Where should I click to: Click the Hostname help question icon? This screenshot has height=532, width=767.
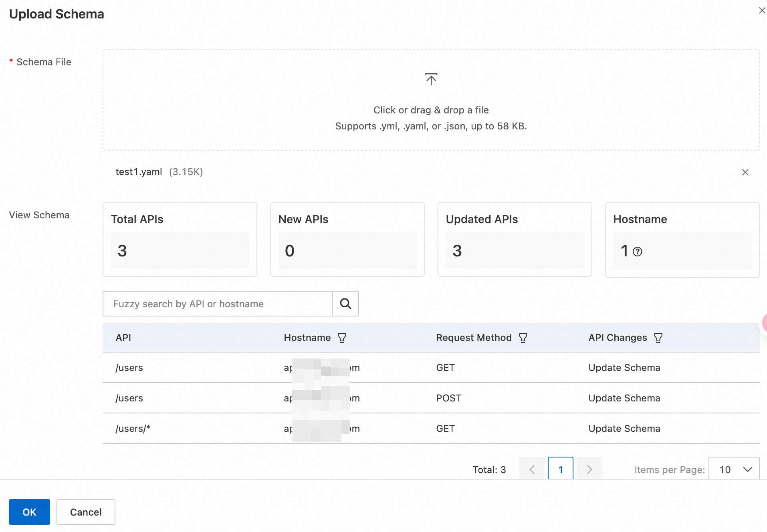click(637, 252)
